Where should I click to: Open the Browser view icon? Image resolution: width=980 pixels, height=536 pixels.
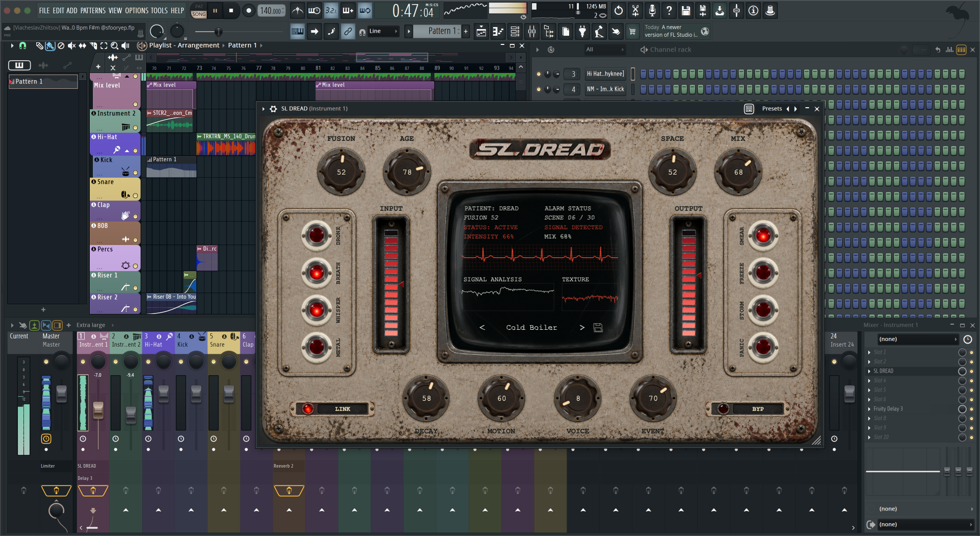(549, 32)
